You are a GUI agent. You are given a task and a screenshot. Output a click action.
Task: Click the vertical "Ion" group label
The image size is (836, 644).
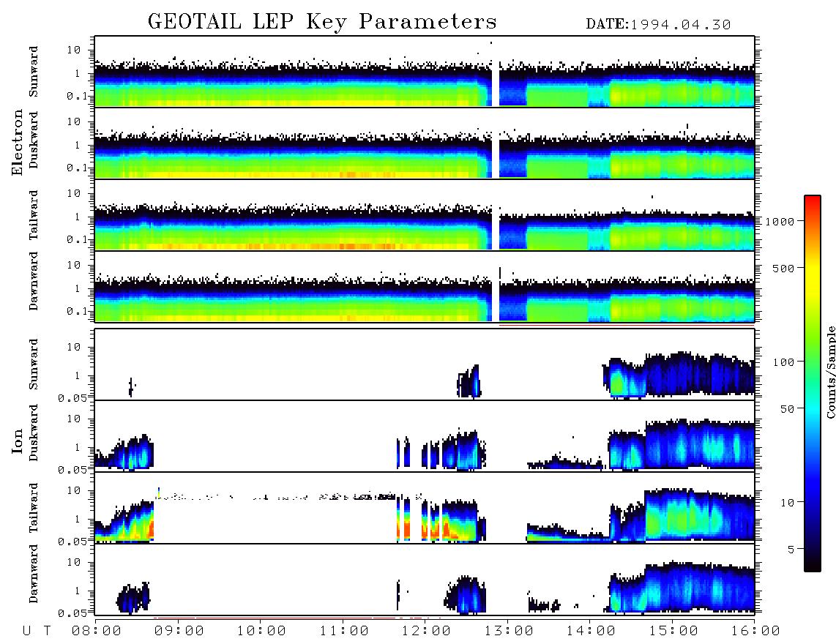[x=17, y=441]
